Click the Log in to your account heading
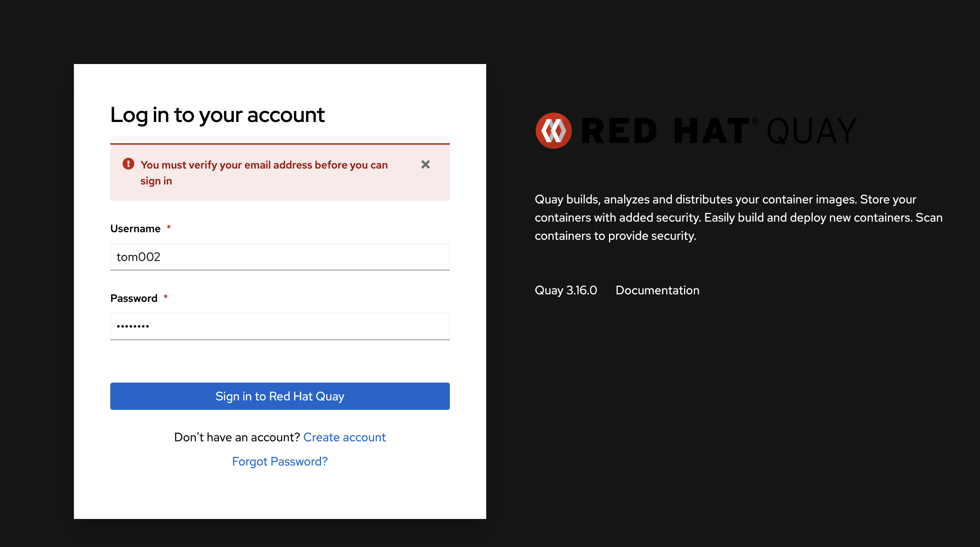 [217, 115]
